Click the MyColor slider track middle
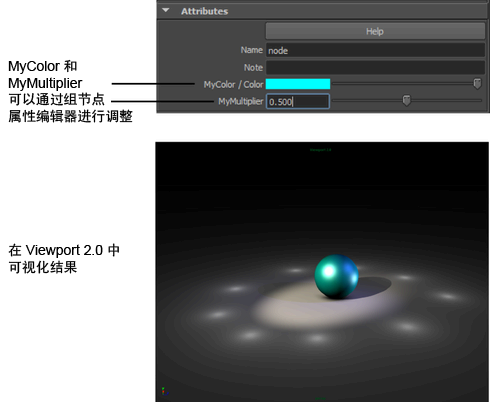490x402 pixels. click(403, 84)
